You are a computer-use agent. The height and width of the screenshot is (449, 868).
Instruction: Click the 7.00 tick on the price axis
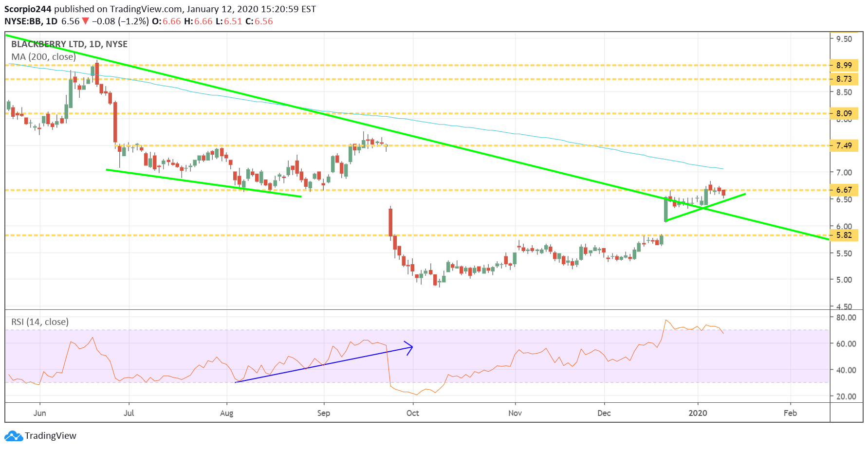click(x=844, y=173)
